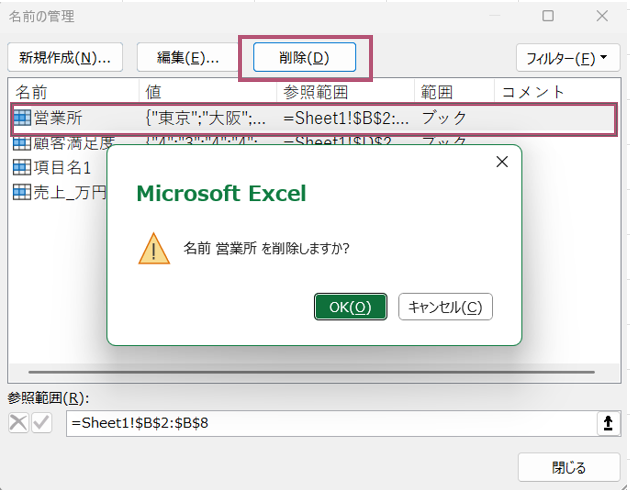Click the table icon beside 項目名1
The image size is (630, 490).
pyautogui.click(x=22, y=167)
